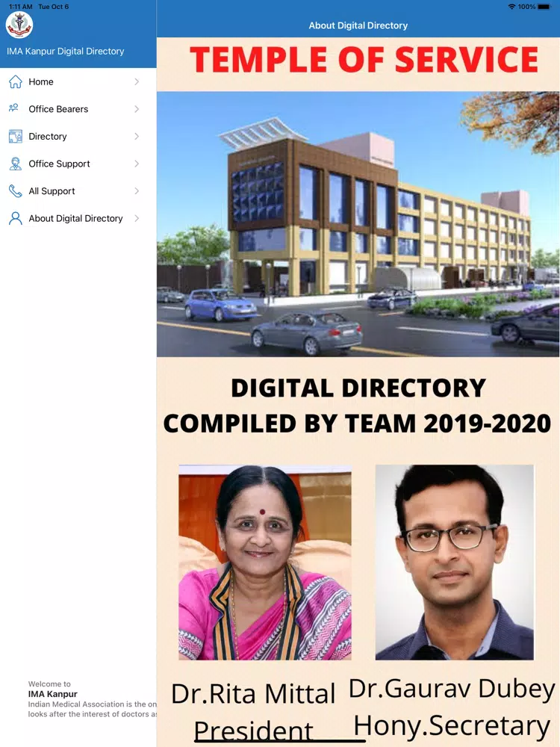This screenshot has height=747, width=560.
Task: Select the All Support menu item
Action: tap(78, 191)
